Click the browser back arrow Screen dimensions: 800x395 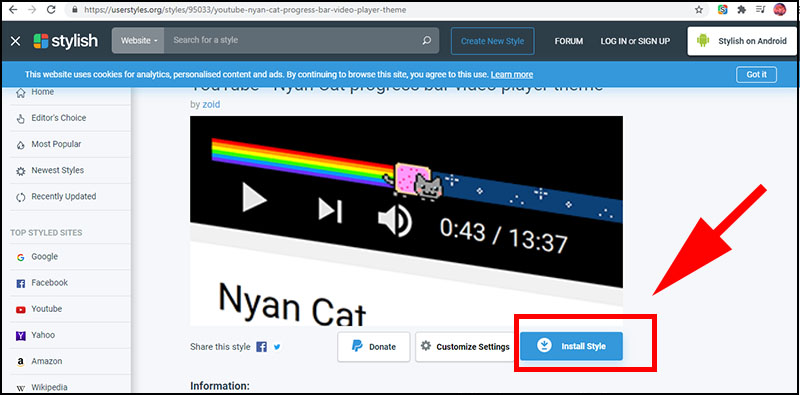[12, 10]
